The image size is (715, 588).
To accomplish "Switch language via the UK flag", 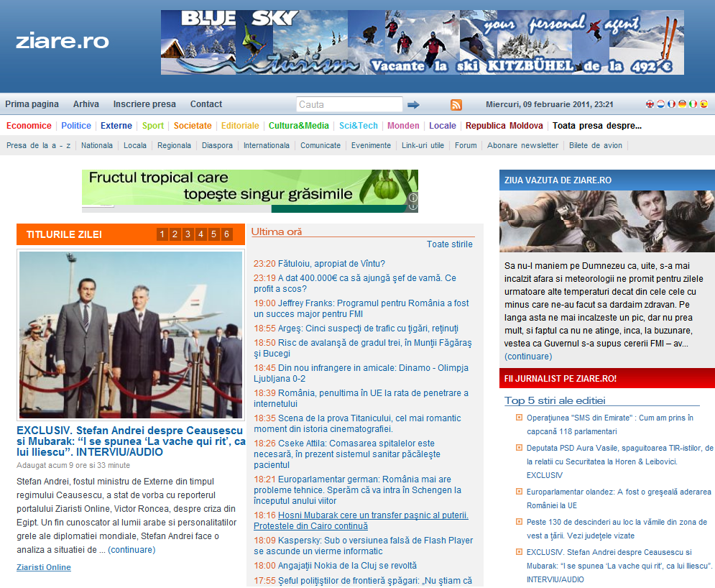I will [x=650, y=104].
